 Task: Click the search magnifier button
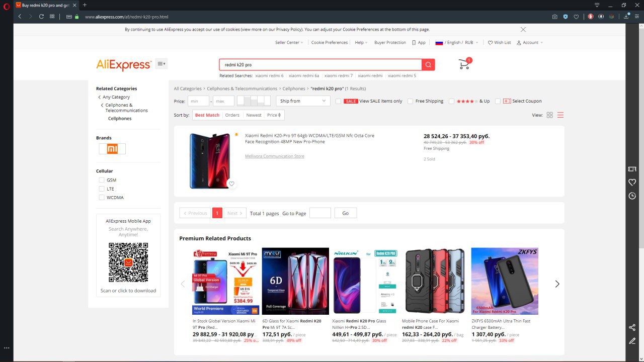tap(428, 64)
